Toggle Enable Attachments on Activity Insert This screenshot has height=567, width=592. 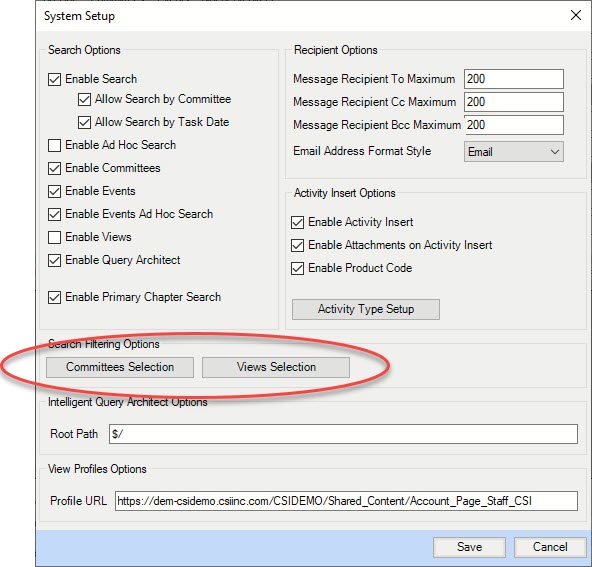pyautogui.click(x=298, y=245)
